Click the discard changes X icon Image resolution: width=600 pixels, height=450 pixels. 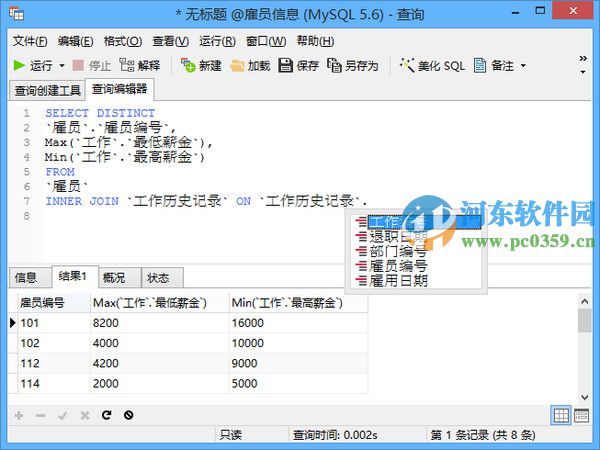(85, 415)
